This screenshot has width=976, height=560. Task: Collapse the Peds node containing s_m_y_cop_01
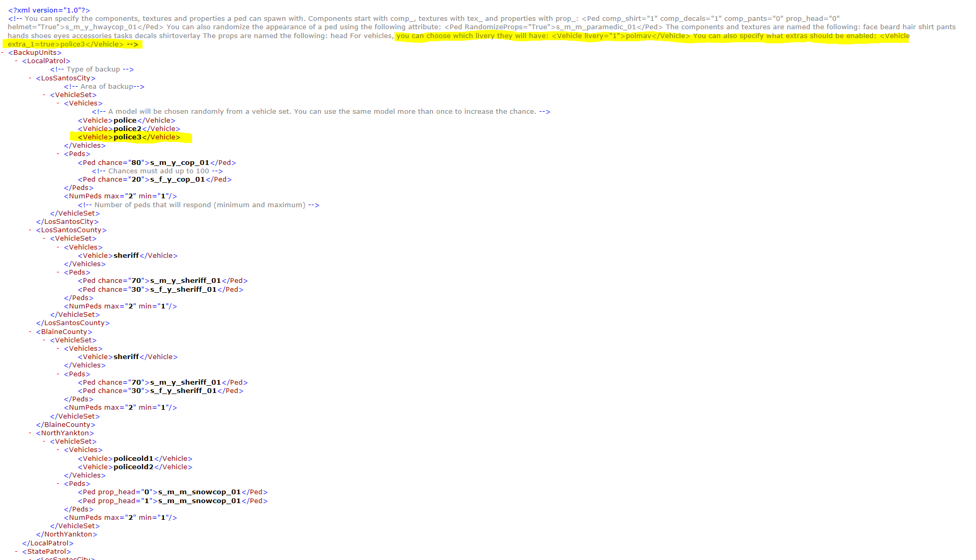click(58, 154)
